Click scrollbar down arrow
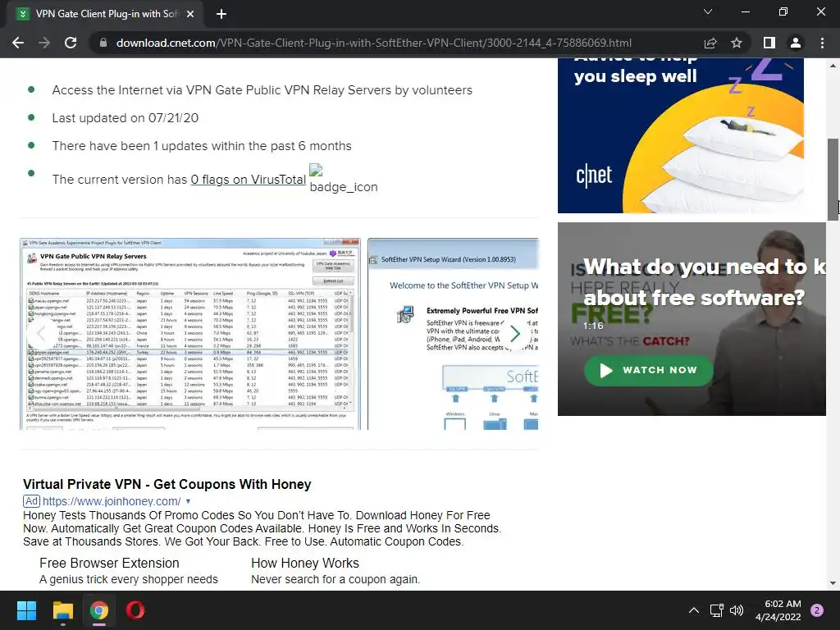The image size is (840, 630). point(833,583)
